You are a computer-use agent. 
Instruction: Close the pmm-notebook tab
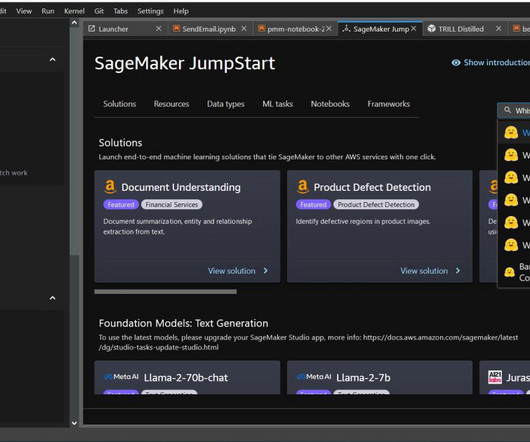(x=329, y=29)
